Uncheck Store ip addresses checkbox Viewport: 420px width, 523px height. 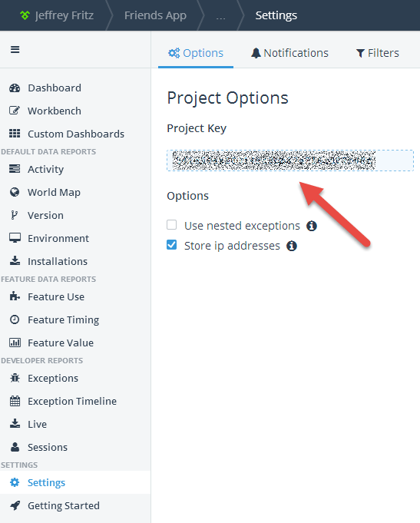172,245
